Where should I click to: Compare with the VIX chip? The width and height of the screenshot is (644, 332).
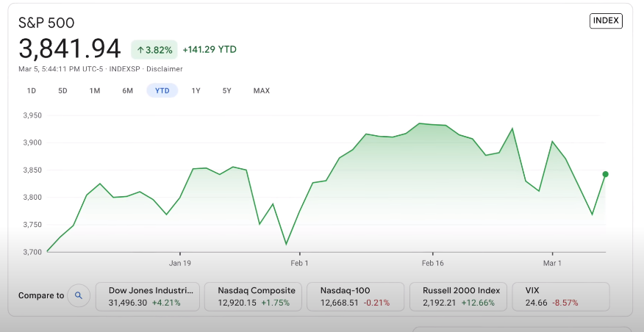tap(560, 296)
